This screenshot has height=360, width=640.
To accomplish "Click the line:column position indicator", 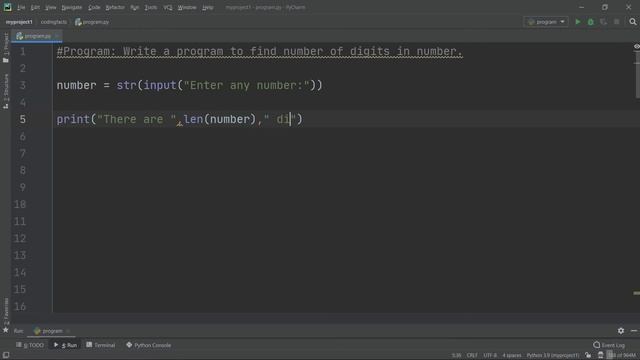I will 456,356.
